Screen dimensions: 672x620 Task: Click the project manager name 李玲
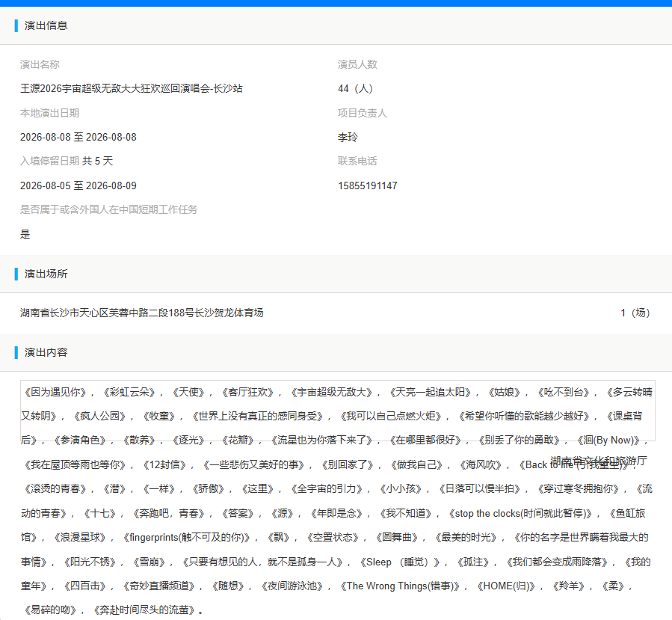pos(348,137)
